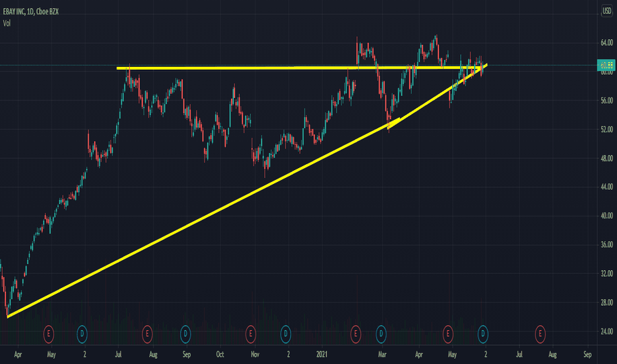Screen dimensions: 617x364
Task: Click the earnings E marker after 2021 label
Action: click(356, 334)
